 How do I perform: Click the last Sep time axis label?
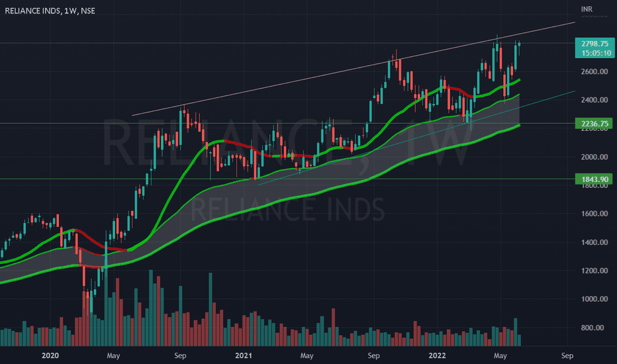point(567,356)
